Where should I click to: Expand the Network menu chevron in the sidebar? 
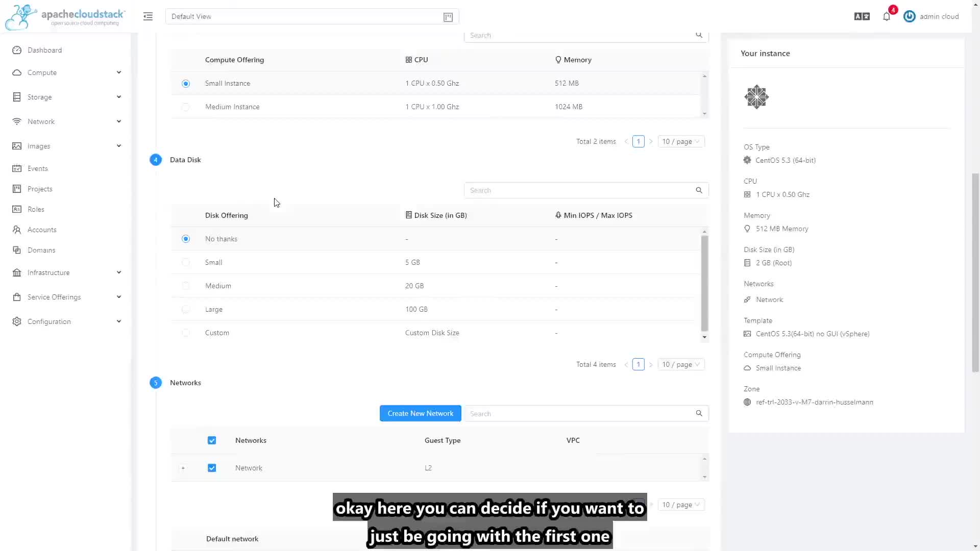click(119, 121)
